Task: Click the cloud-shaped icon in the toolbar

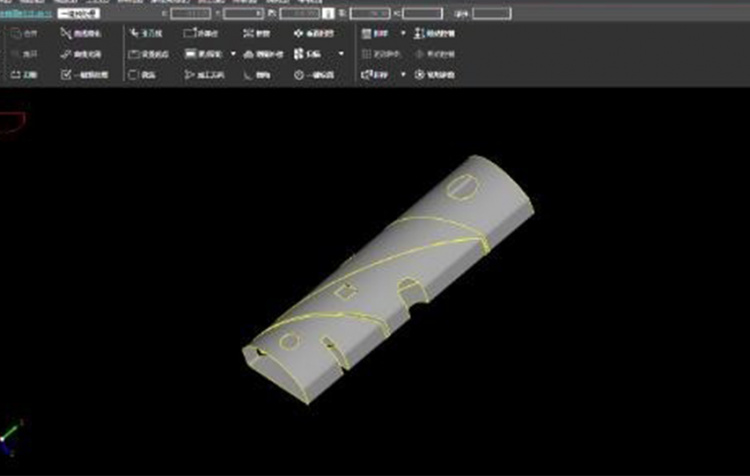Action: coord(249,54)
